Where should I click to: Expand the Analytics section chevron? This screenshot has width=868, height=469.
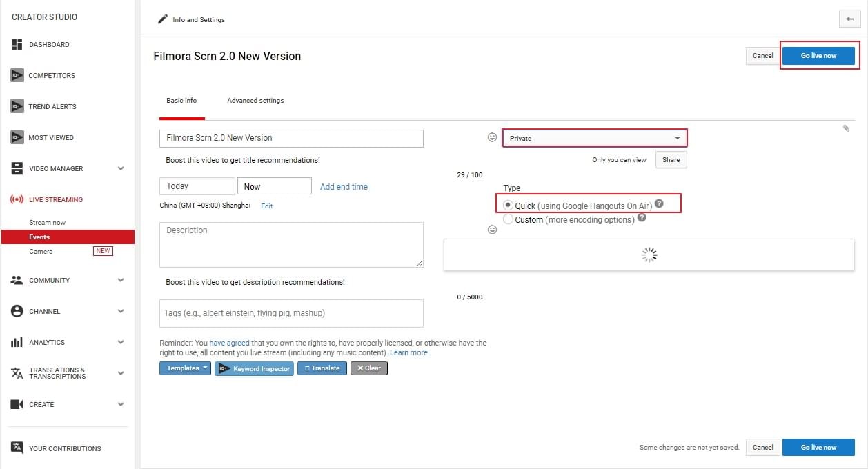(x=121, y=342)
